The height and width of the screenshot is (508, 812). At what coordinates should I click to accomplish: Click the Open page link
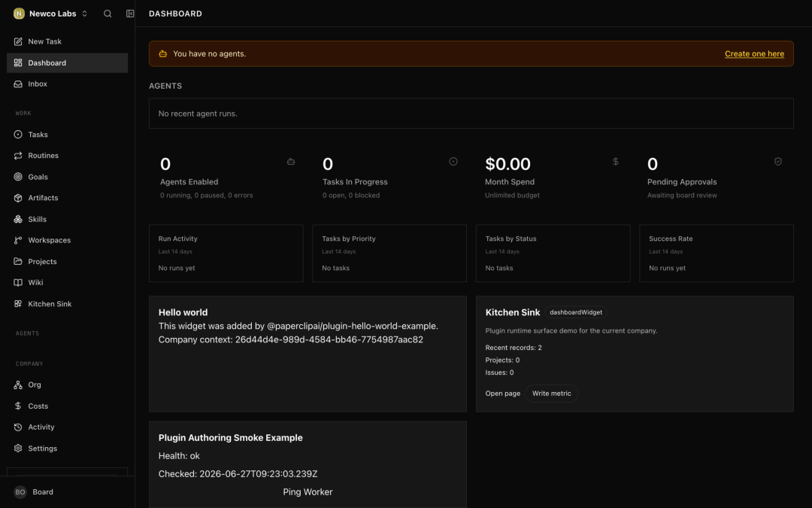tap(502, 394)
